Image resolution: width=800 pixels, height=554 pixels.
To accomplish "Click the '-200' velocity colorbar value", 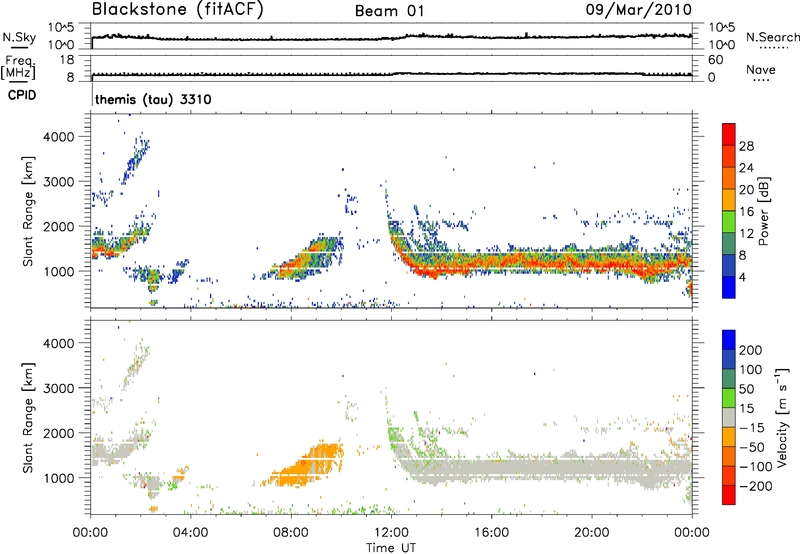I will tap(756, 486).
